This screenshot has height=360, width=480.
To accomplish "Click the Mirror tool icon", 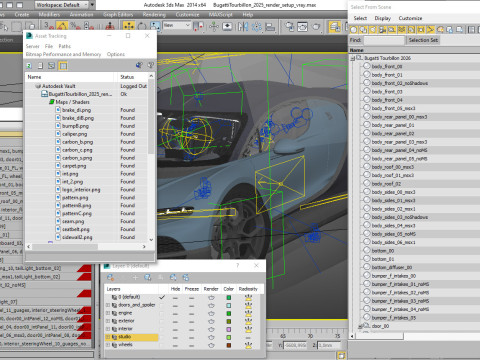I will point(243,26).
